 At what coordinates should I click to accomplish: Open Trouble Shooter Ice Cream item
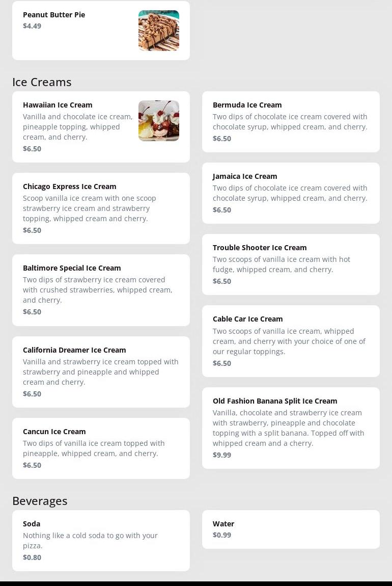[x=290, y=264]
